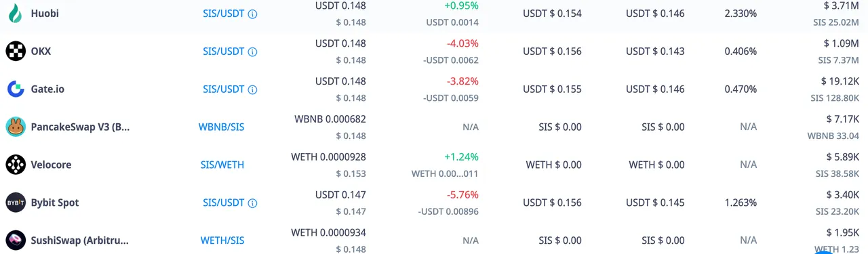Viewport: 868px width, 254px height.
Task: Click the Huobi exchange logo icon
Action: (16, 13)
